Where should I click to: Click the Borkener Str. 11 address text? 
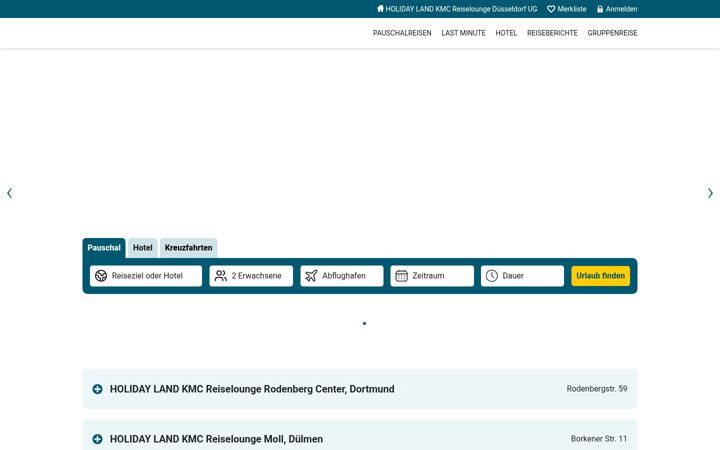point(599,439)
